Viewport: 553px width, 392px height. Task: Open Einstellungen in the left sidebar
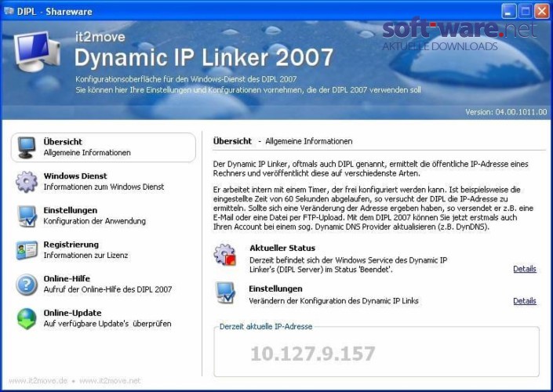click(x=104, y=216)
